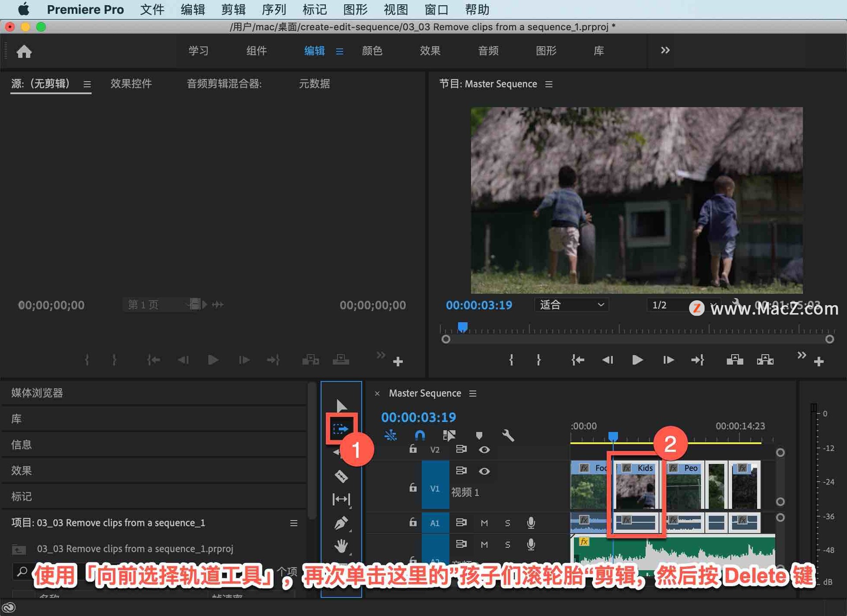Mute the A1 audio track
Image resolution: width=847 pixels, height=616 pixels.
point(484,523)
